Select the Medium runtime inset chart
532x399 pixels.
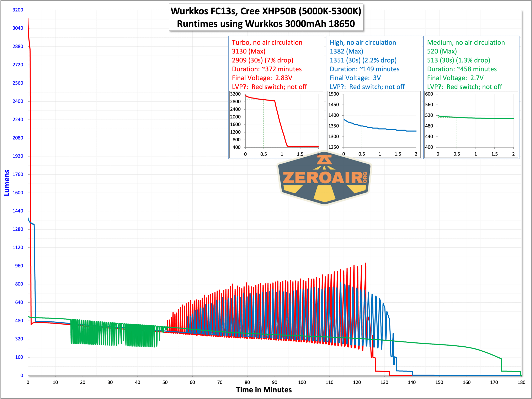pos(471,124)
